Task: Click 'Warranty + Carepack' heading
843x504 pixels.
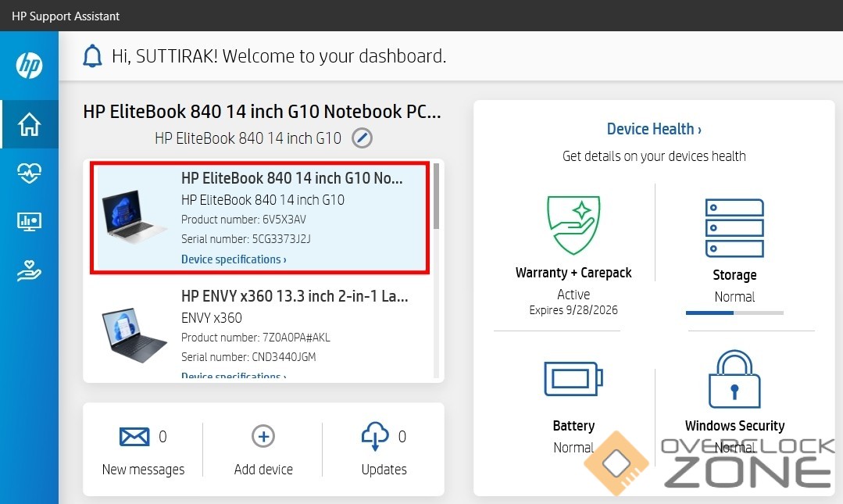Action: click(x=573, y=273)
